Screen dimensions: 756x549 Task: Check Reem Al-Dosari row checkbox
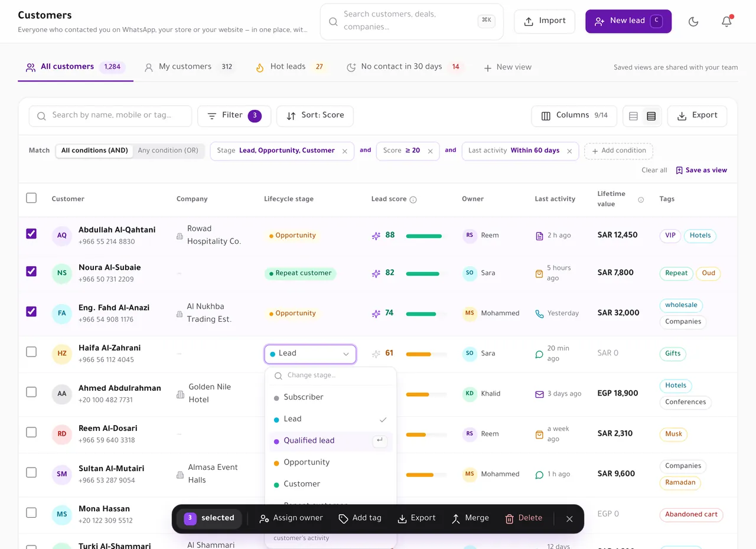(x=31, y=432)
